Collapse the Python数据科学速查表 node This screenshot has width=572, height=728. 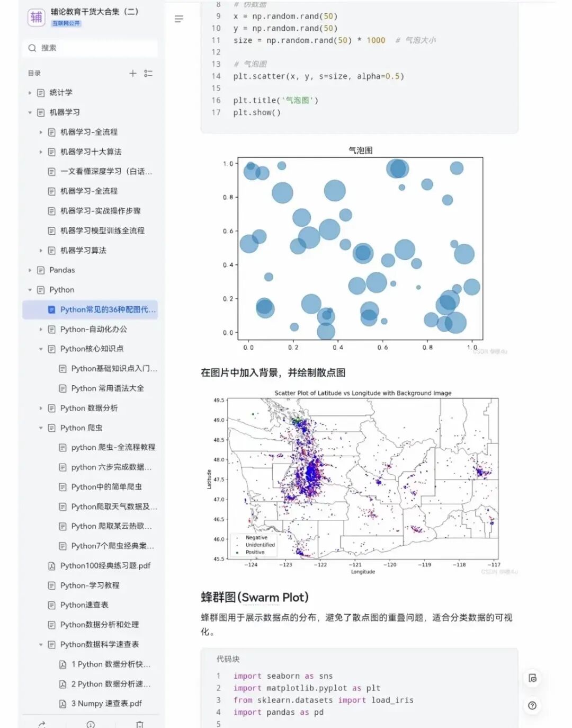[x=41, y=645]
